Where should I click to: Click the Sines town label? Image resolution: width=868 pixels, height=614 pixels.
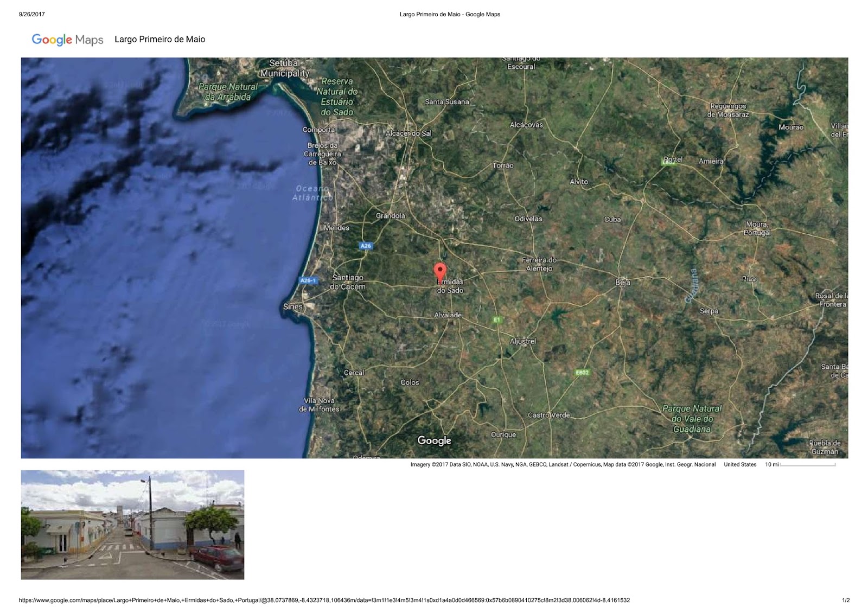(293, 306)
